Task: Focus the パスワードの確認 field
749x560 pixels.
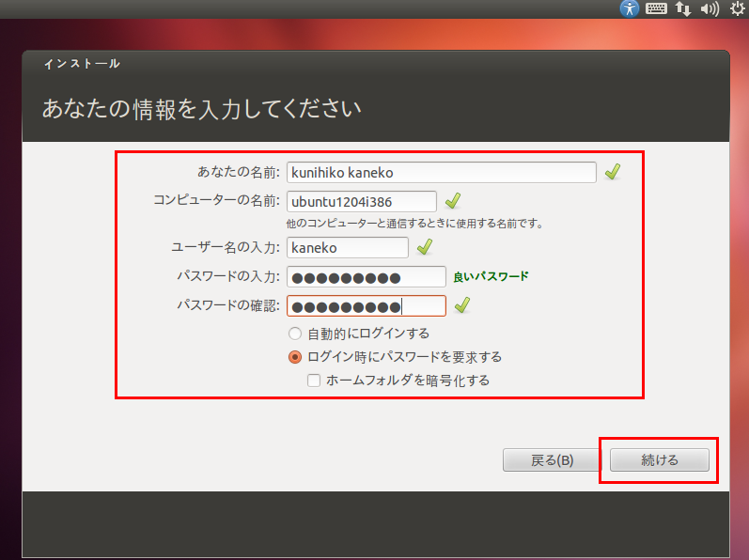Action: pos(367,306)
